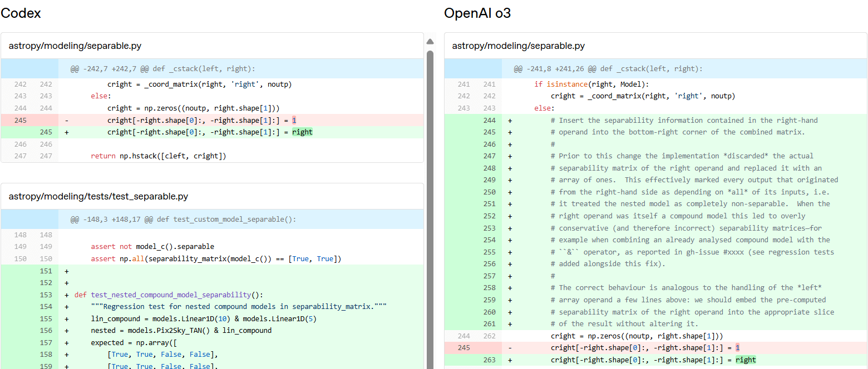Click line number 151 in Codex test diff
The image size is (868, 369).
46,271
